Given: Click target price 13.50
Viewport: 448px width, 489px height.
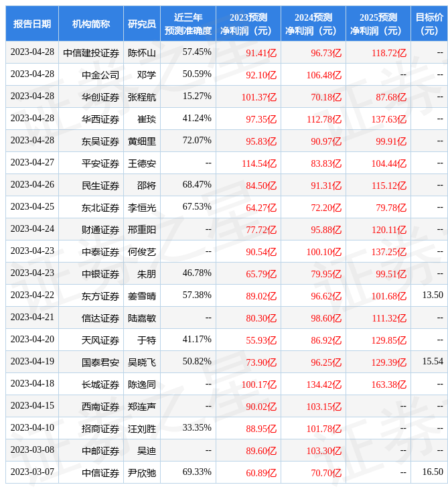Looking at the screenshot, I should tap(433, 295).
